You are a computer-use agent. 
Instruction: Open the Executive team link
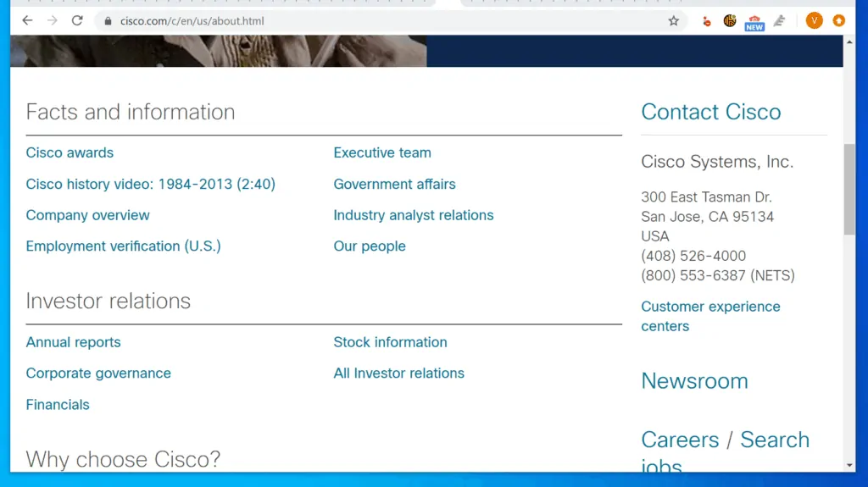(x=382, y=152)
